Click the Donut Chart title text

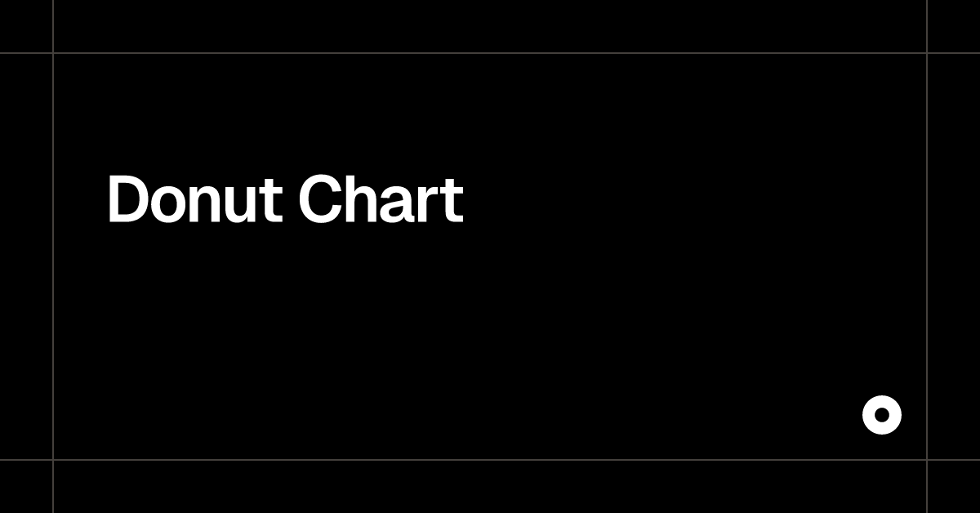point(285,199)
